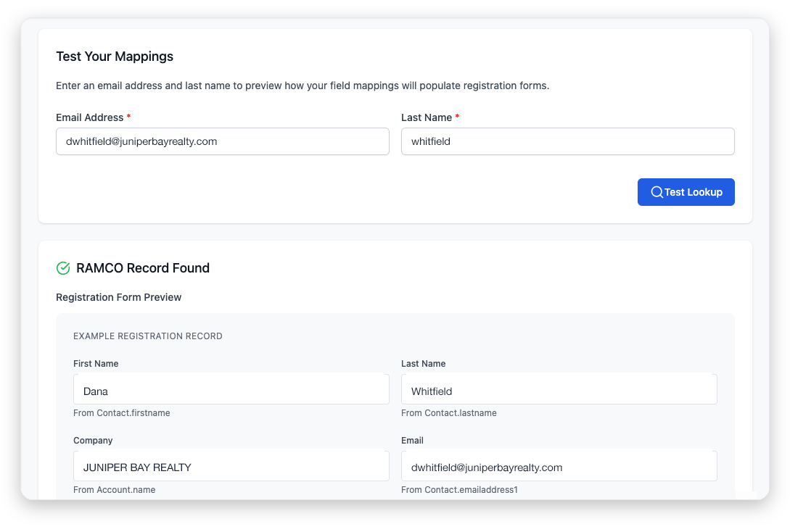Click the green check icon beside RAMCO Record Found

[63, 268]
